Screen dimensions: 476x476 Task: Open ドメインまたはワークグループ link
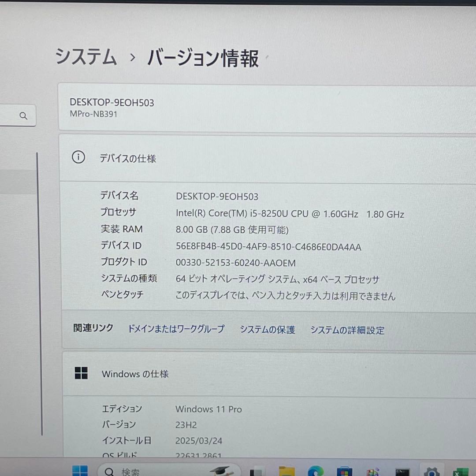pos(176,328)
